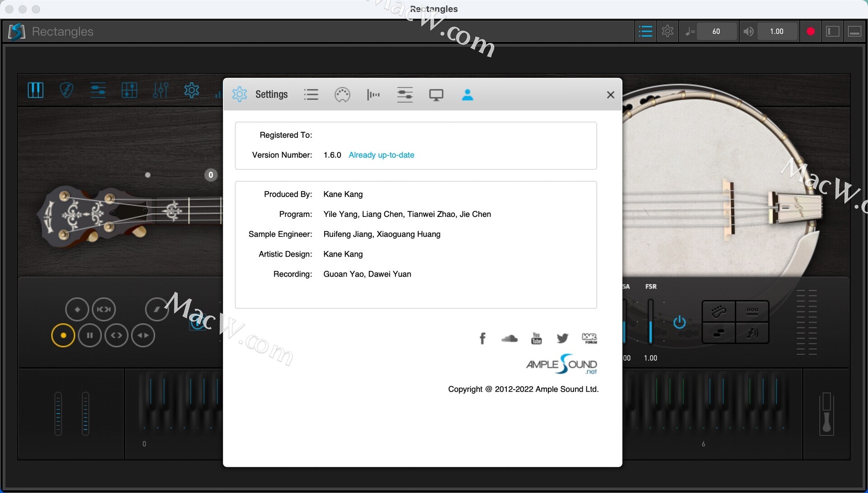Open the host preset list icon in top bar
The height and width of the screenshot is (493, 868).
(x=646, y=31)
